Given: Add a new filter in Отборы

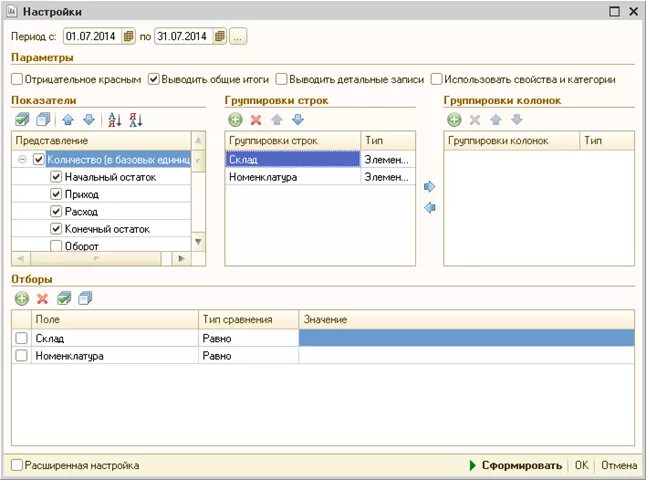Looking at the screenshot, I should click(x=22, y=298).
